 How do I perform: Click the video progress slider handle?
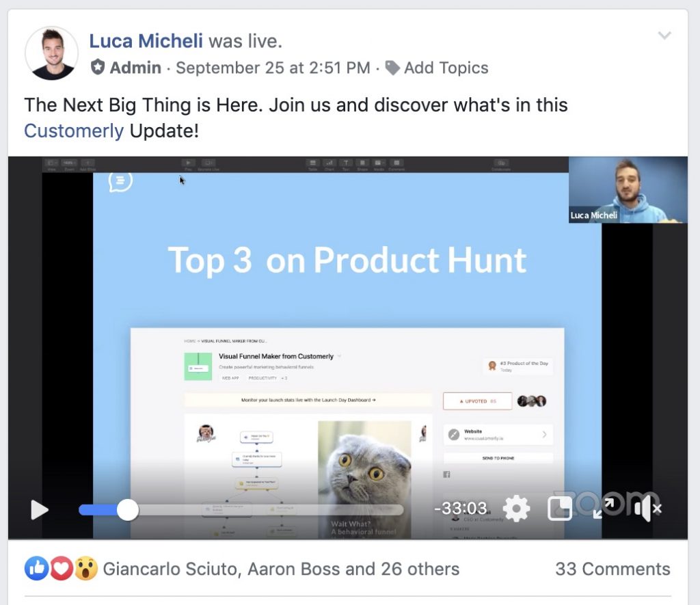(x=128, y=510)
